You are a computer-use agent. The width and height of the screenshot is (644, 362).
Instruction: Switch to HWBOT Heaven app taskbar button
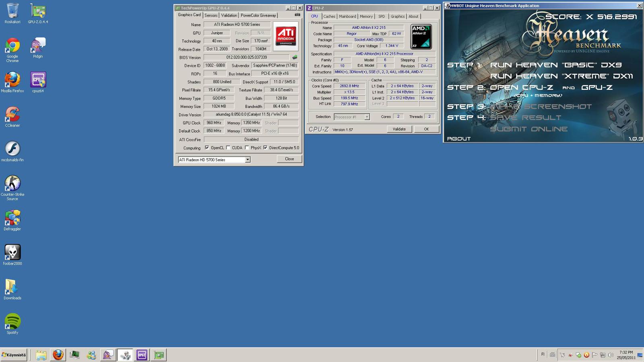[125, 355]
